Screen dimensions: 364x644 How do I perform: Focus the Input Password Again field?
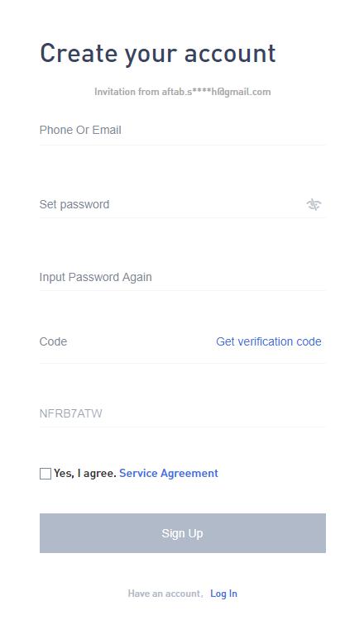(x=182, y=277)
